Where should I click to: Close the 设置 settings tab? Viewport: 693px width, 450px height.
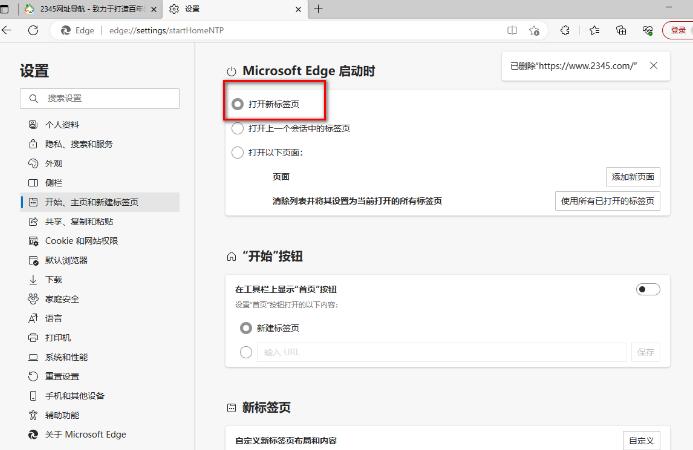click(x=298, y=9)
